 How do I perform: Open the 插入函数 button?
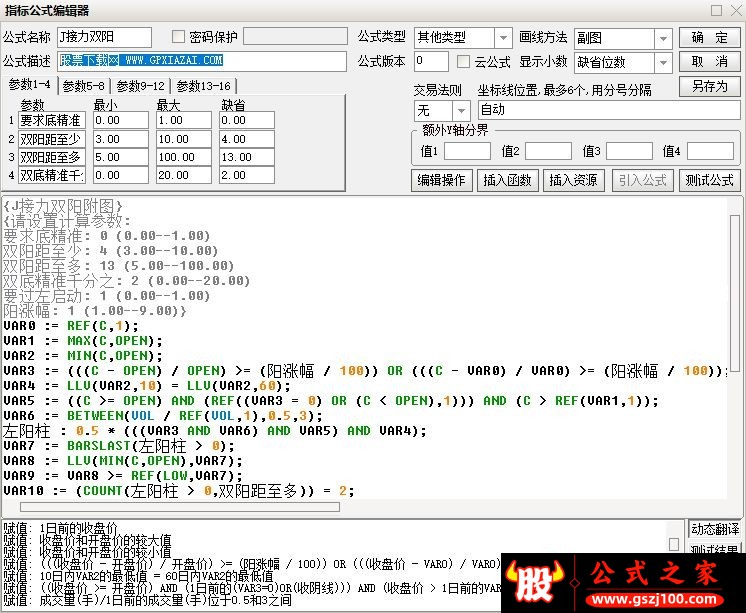(x=507, y=180)
